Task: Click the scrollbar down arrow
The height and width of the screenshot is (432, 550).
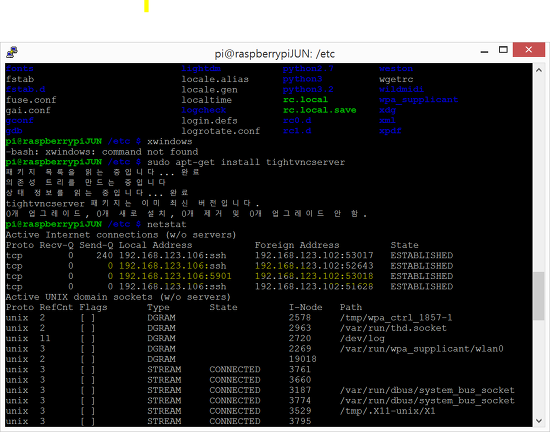Action: point(539,420)
